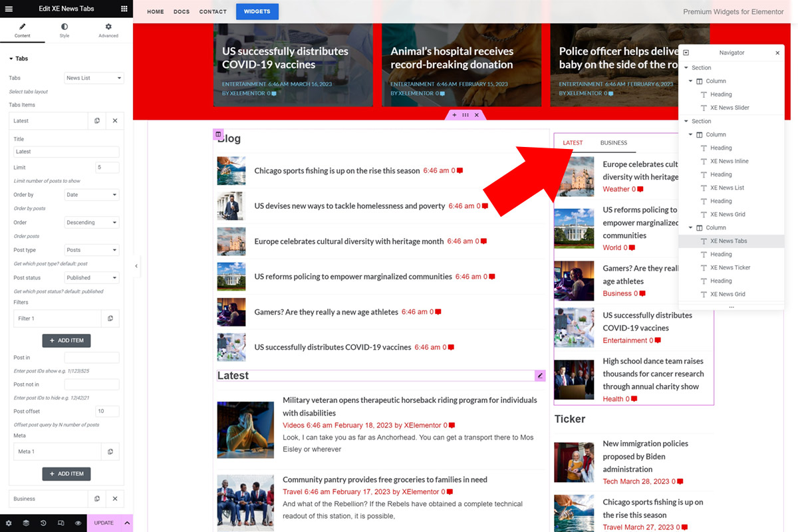The width and height of the screenshot is (798, 532).
Task: Switch to the Style tab in the panel
Action: (64, 29)
